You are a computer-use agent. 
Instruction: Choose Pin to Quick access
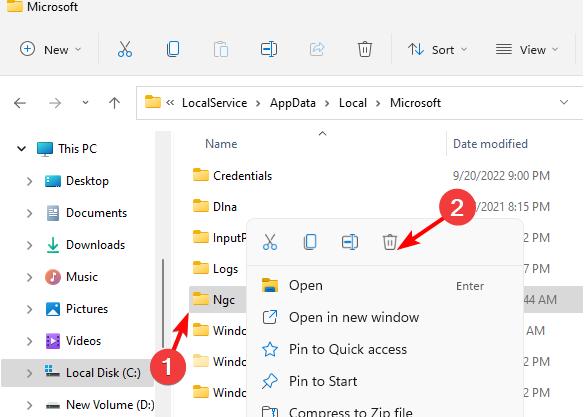click(385, 350)
